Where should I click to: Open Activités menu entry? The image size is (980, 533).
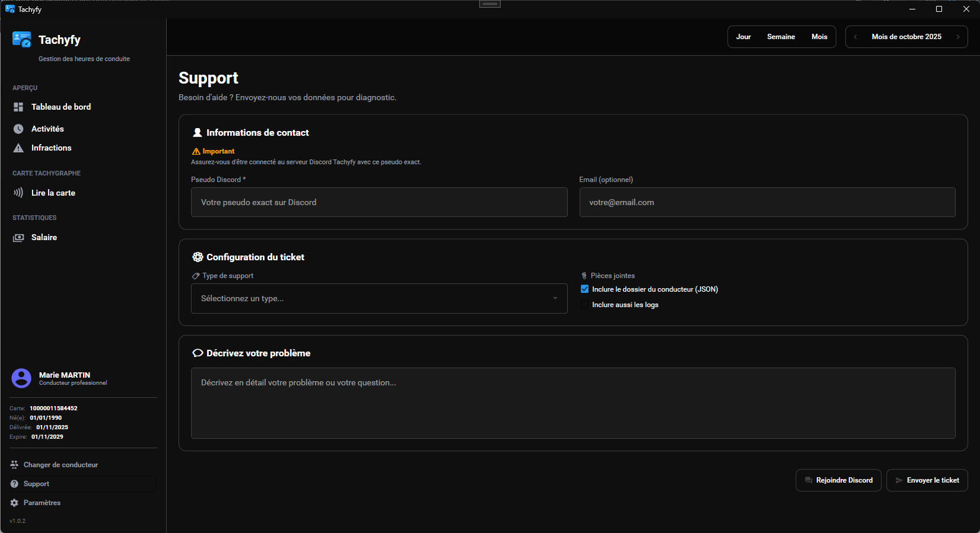coord(47,129)
